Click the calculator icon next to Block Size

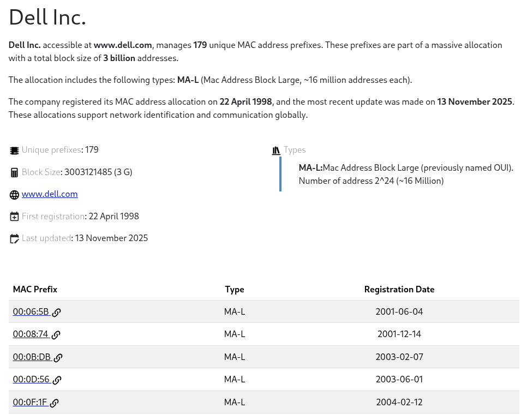coord(14,173)
